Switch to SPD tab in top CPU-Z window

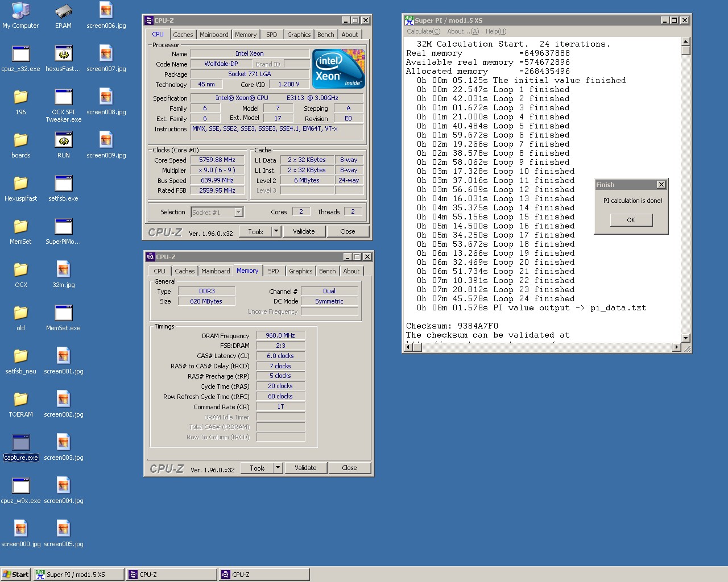tap(272, 35)
